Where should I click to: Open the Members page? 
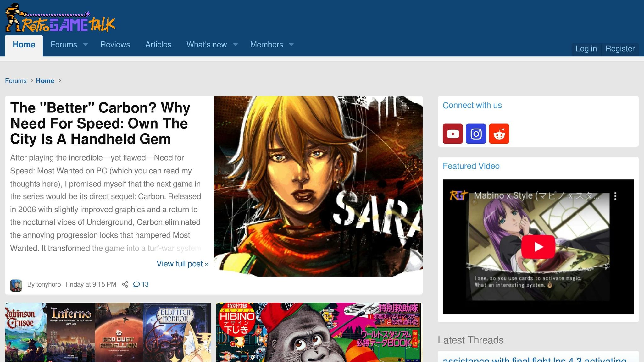267,45
